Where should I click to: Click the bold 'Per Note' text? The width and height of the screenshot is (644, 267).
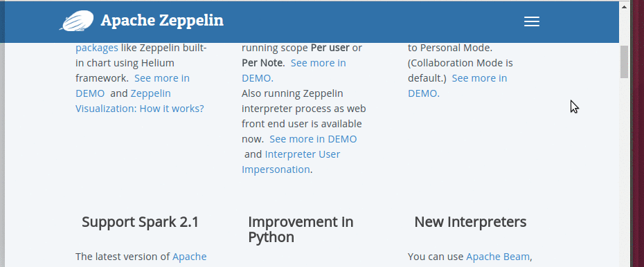[x=263, y=63]
